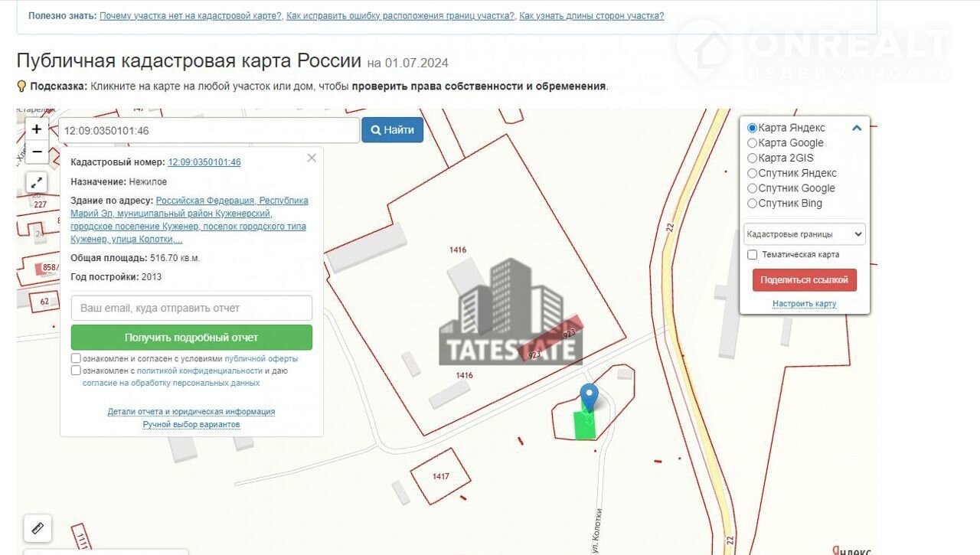
Task: Select Спутник Яндекс radio option
Action: pyautogui.click(x=752, y=173)
